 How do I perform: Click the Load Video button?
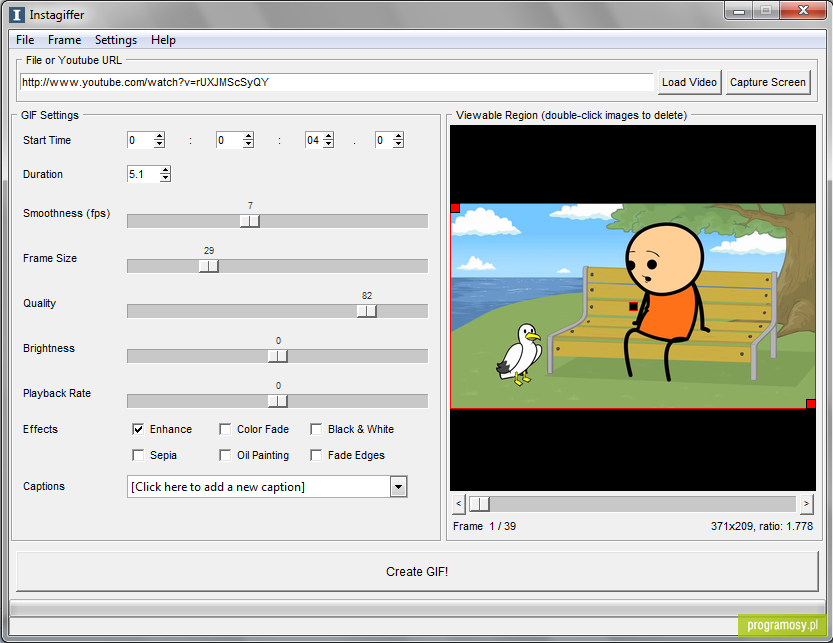pos(690,82)
